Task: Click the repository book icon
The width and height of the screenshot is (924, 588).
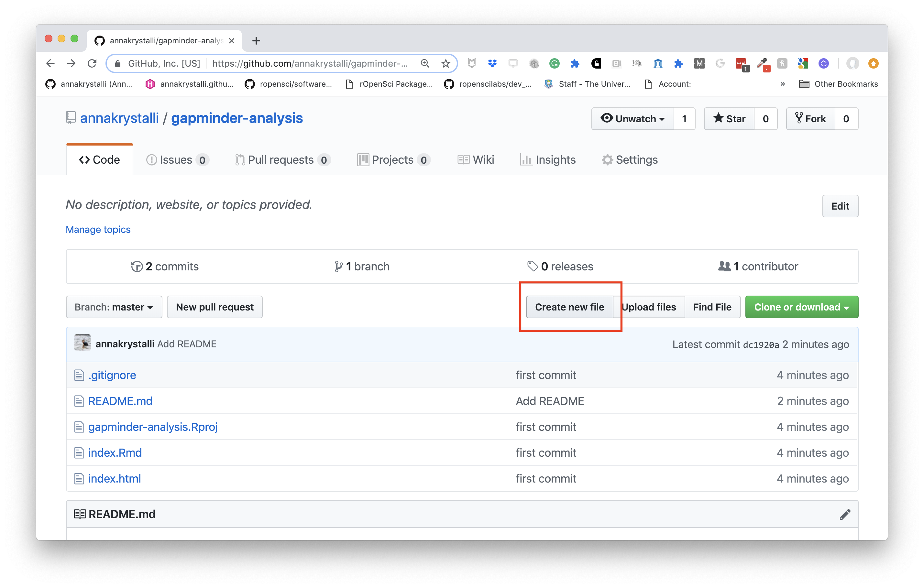Action: coord(71,118)
